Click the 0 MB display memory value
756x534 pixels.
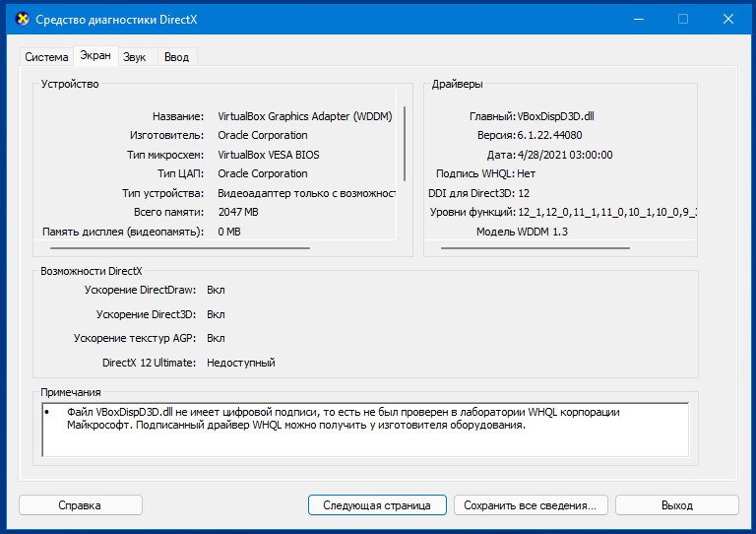[229, 233]
